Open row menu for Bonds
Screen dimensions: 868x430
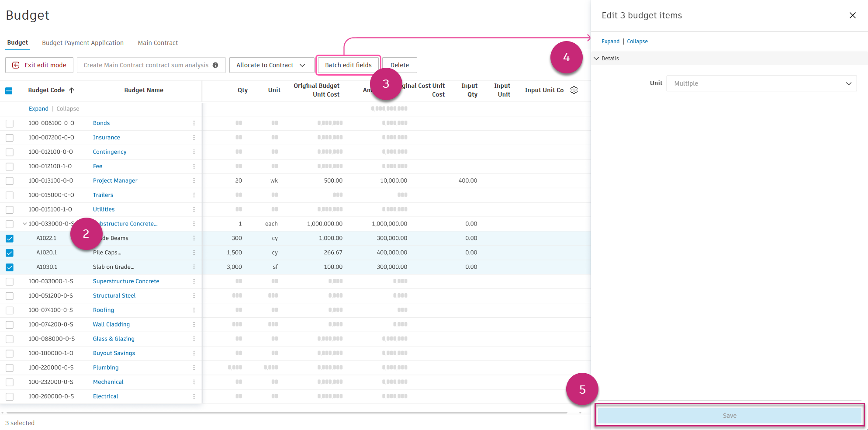pos(194,123)
